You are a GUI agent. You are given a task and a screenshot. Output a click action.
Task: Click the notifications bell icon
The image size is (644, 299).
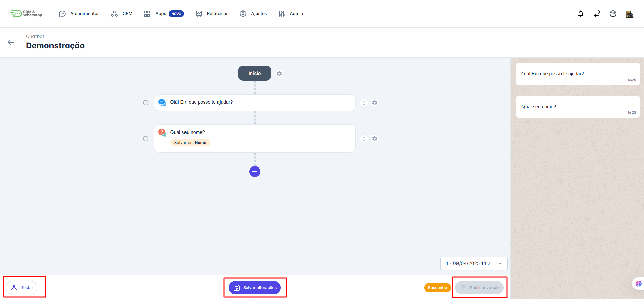click(x=580, y=14)
